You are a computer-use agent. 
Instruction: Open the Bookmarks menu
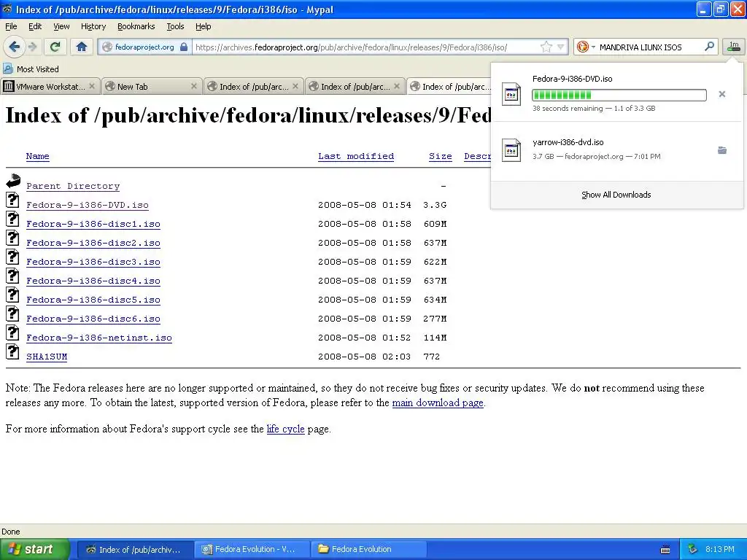(x=136, y=26)
